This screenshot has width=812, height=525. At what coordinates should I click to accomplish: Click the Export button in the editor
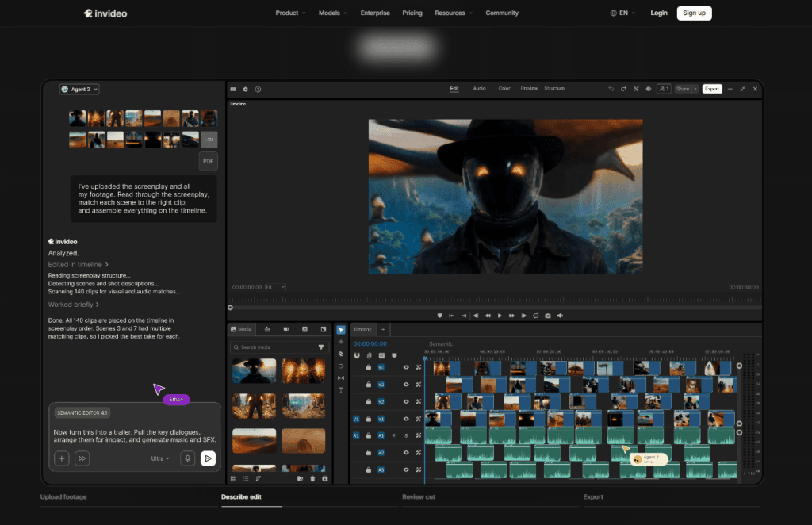point(712,89)
